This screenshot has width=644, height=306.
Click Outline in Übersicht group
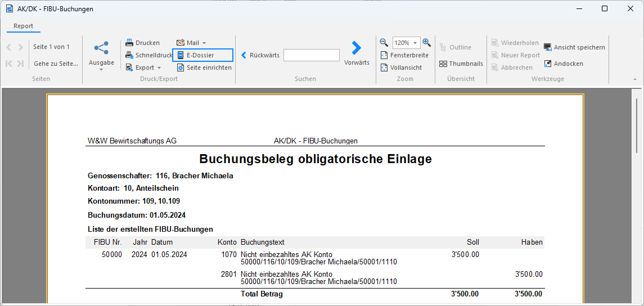pyautogui.click(x=456, y=47)
